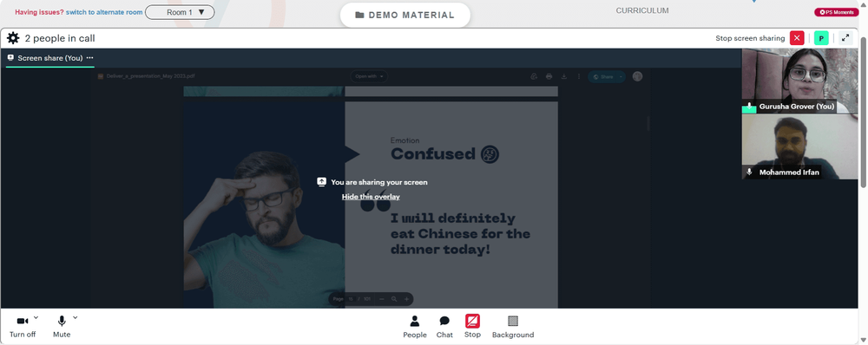Click the account avatar in PDF viewer
The width and height of the screenshot is (868, 345).
[x=638, y=76]
